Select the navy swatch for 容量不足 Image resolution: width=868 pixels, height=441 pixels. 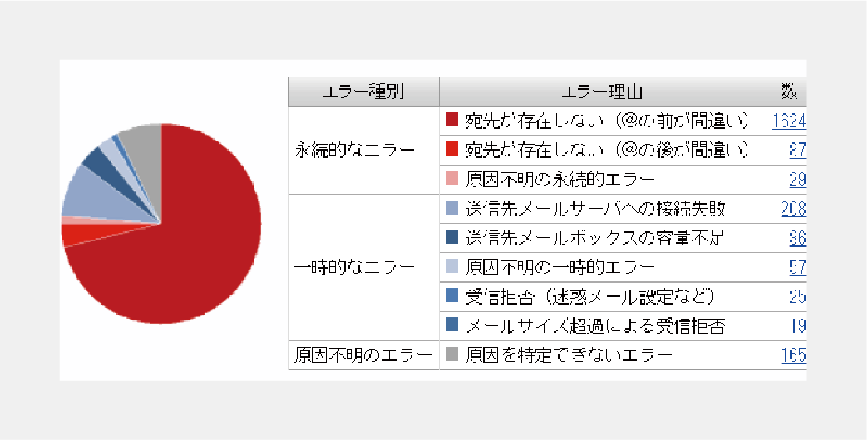pyautogui.click(x=452, y=237)
